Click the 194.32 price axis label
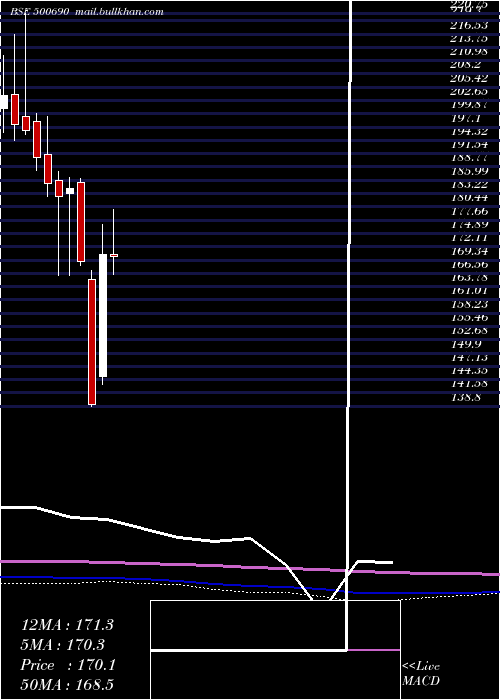Screen dimensions: 500x700 pyautogui.click(x=469, y=131)
